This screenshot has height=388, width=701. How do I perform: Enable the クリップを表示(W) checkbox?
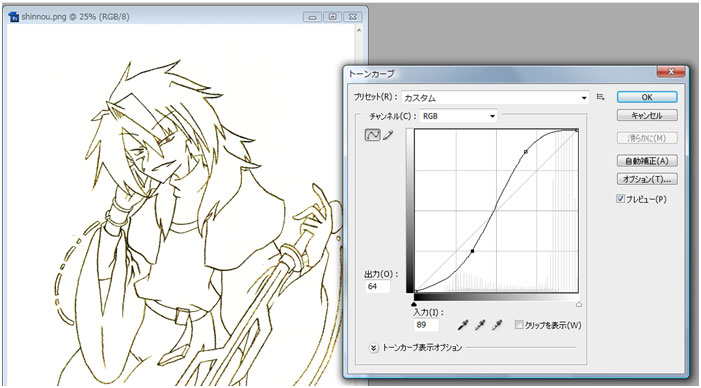pyautogui.click(x=519, y=325)
